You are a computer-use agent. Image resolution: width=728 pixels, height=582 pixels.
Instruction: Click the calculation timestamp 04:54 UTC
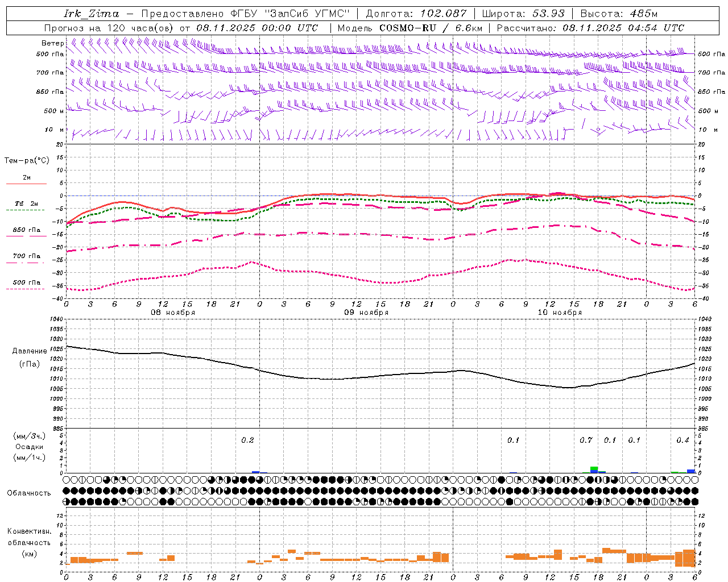tap(656, 28)
